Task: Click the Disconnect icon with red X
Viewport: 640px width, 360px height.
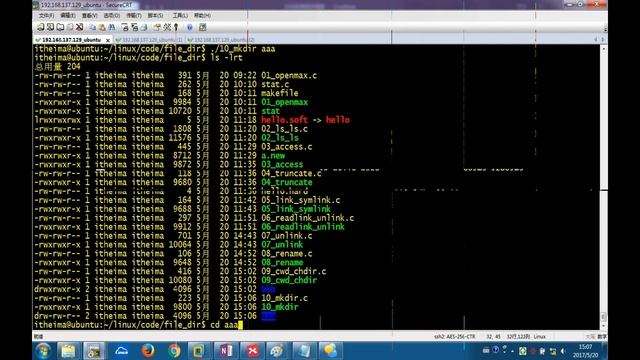Action: click(80, 27)
